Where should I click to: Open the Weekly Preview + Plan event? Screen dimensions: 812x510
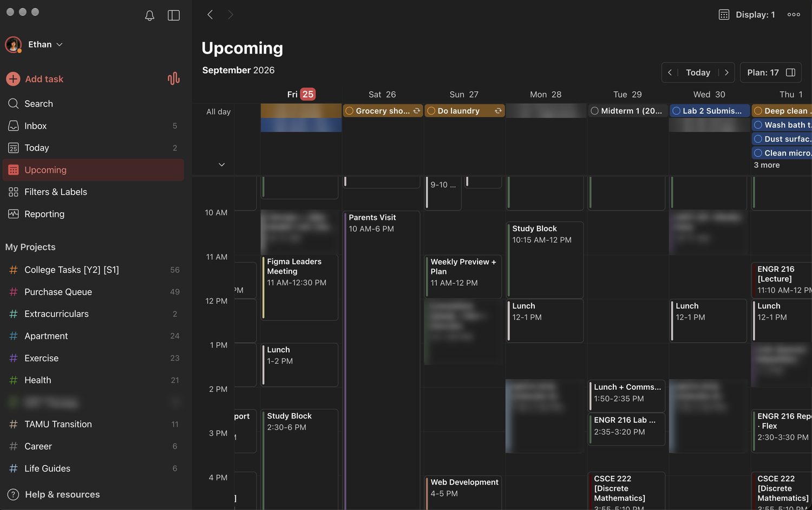tap(463, 276)
